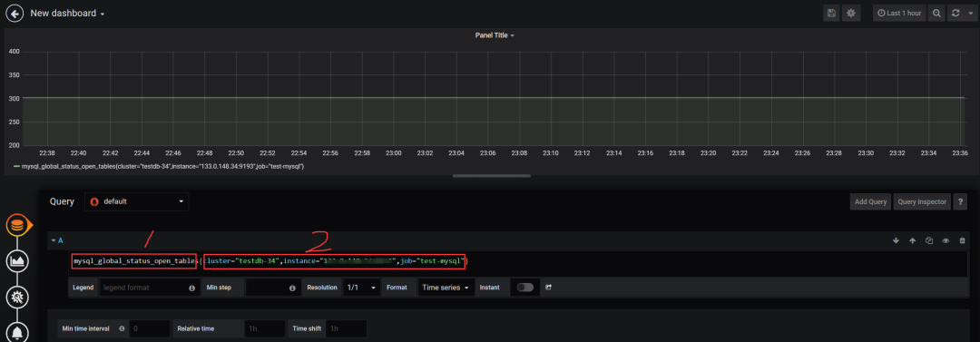Click the 22:38 time axis label

click(47, 152)
